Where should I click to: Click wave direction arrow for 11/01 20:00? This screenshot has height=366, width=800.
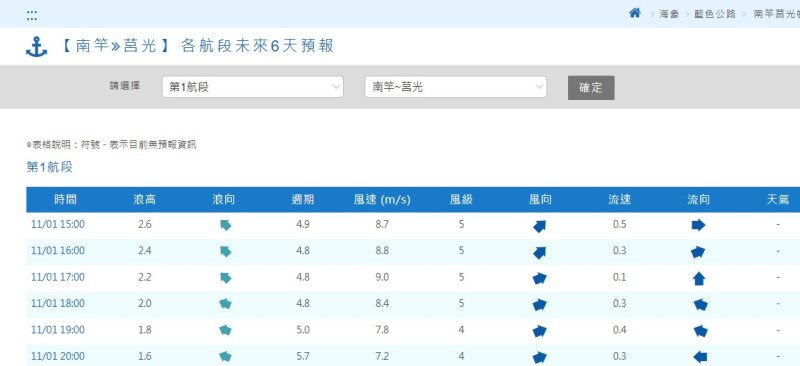tap(225, 357)
